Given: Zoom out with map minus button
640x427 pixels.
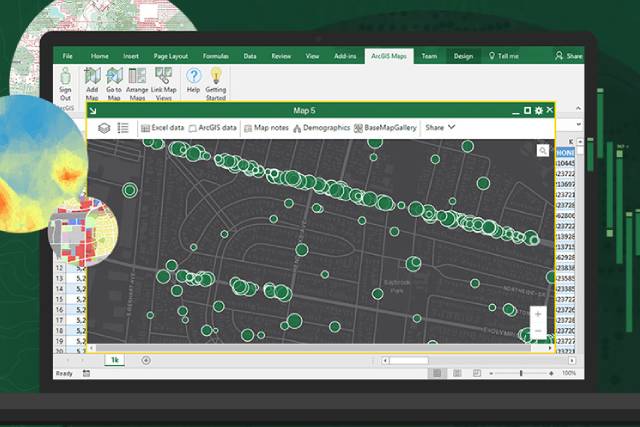Looking at the screenshot, I should pos(538,330).
